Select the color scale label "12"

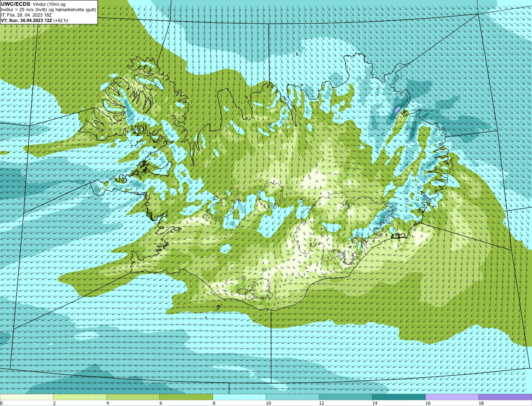[322, 403]
